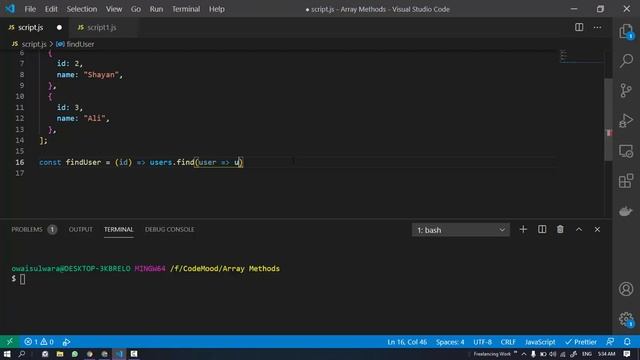Open the remote window indicator in status bar

point(9,342)
